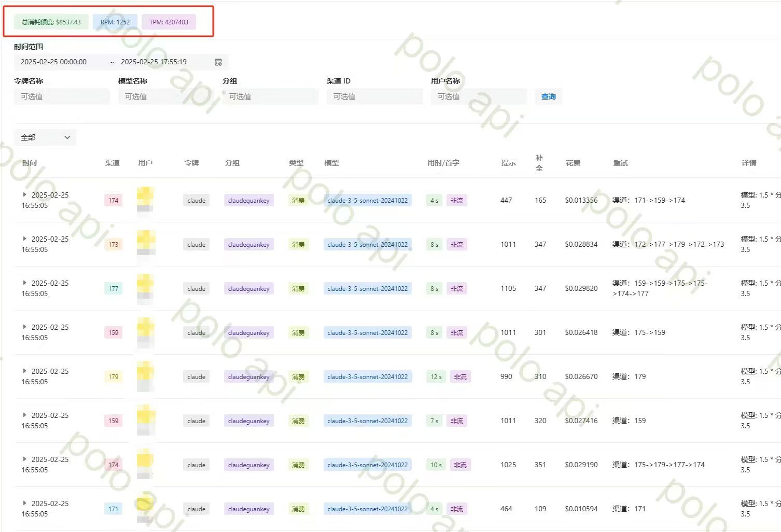Open the calendar picker icon in time range
Image resolution: width=781 pixels, height=532 pixels.
[x=218, y=62]
